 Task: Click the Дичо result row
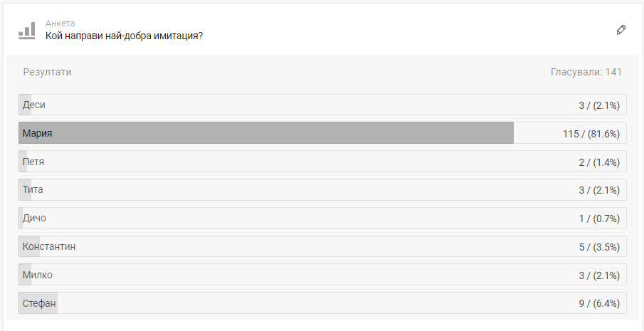tap(322, 218)
